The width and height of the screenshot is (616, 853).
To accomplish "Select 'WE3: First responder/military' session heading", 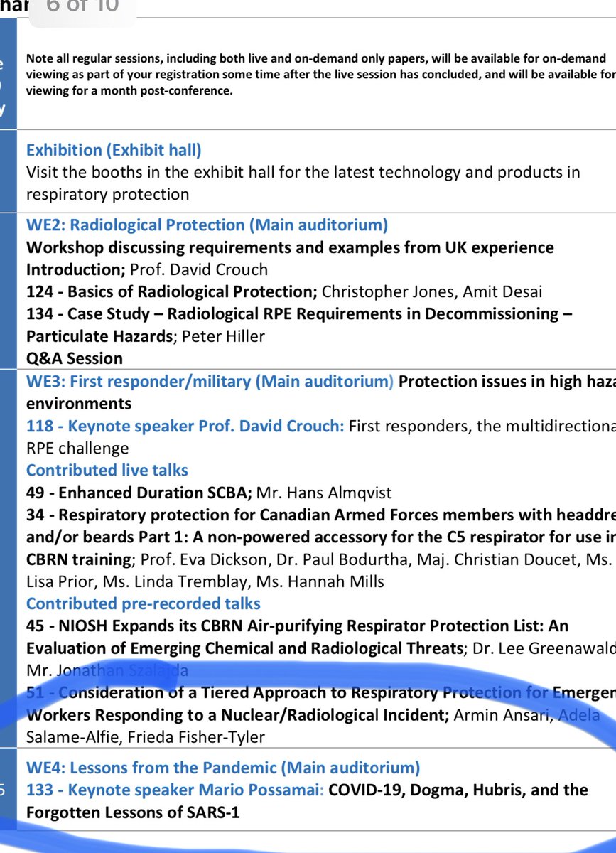I will [x=210, y=381].
